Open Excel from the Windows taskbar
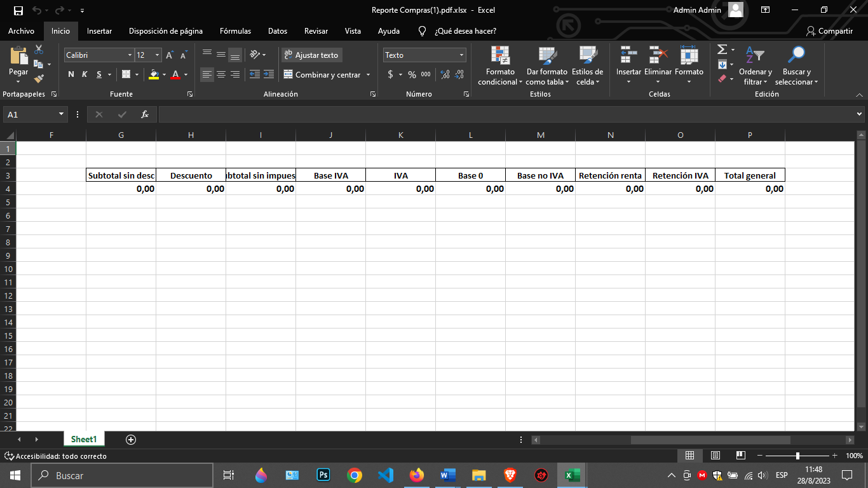The width and height of the screenshot is (868, 488). [573, 475]
